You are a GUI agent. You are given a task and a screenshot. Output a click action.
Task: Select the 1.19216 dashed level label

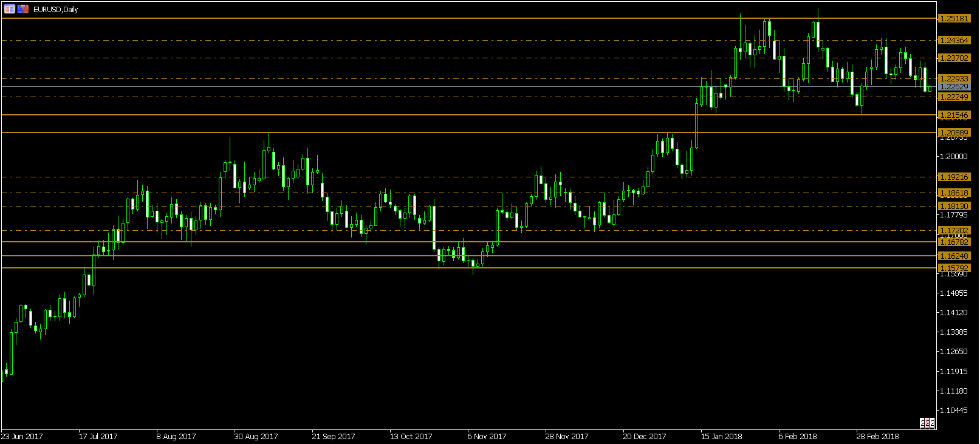click(x=954, y=177)
